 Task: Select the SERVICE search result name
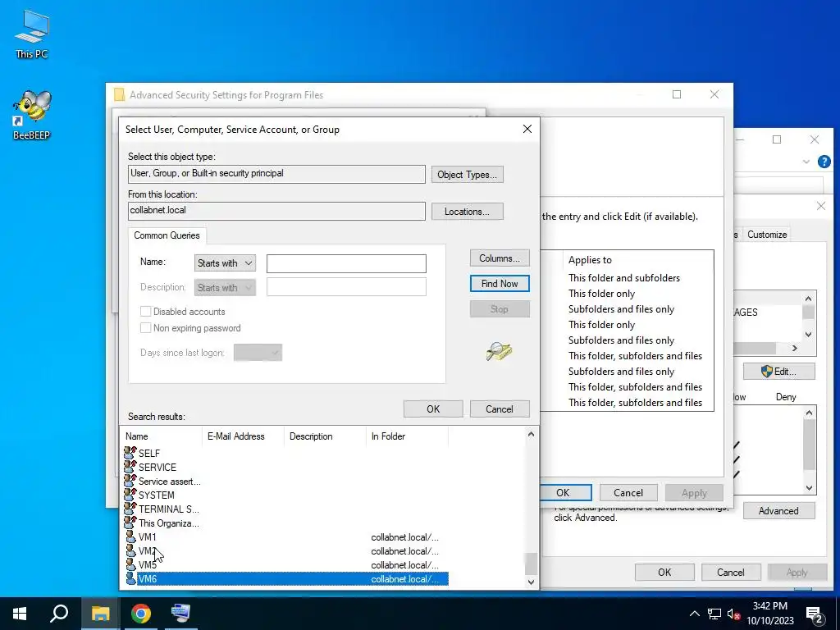coord(157,467)
